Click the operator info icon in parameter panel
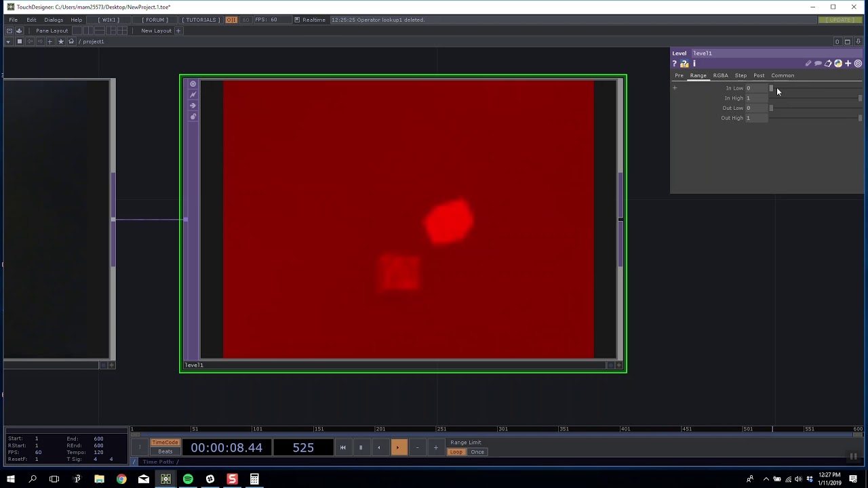Screen dimensions: 868x488 tap(694, 64)
